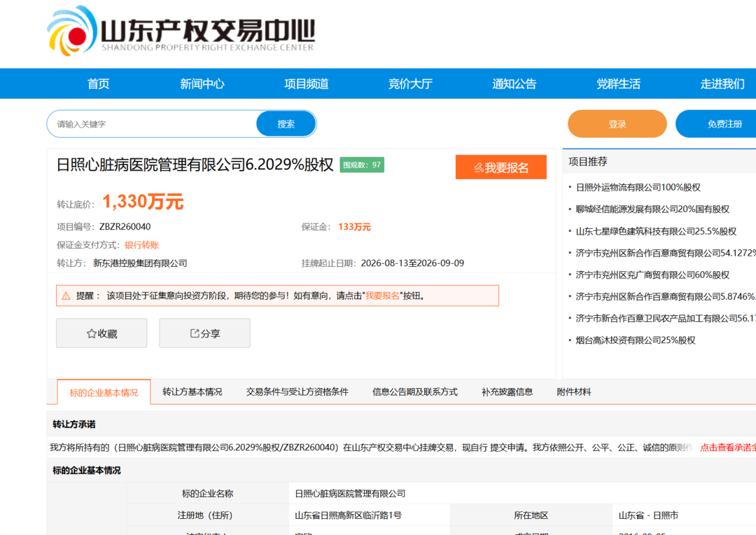Click the 标的企业名称 label cell

[x=207, y=494]
